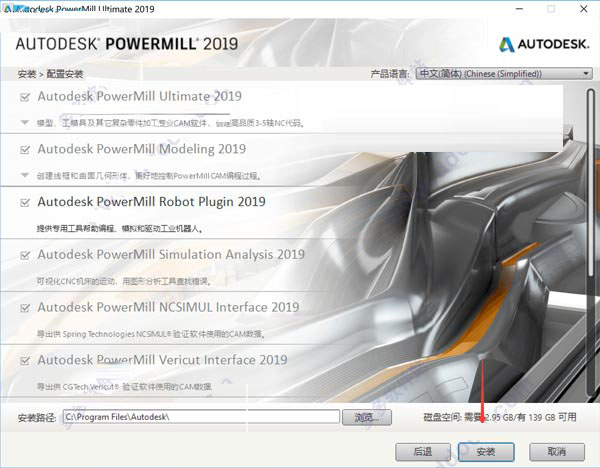
Task: Open the product language dropdown
Action: point(504,73)
